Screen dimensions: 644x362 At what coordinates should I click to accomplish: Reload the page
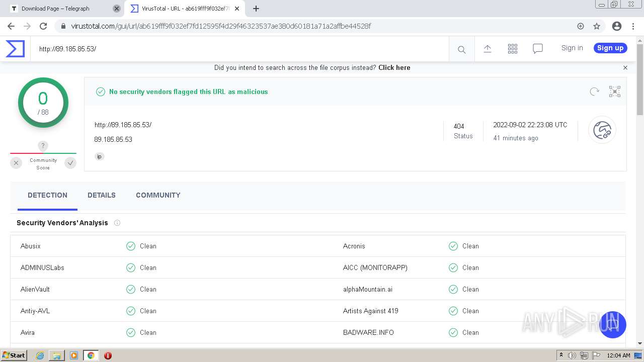click(43, 26)
